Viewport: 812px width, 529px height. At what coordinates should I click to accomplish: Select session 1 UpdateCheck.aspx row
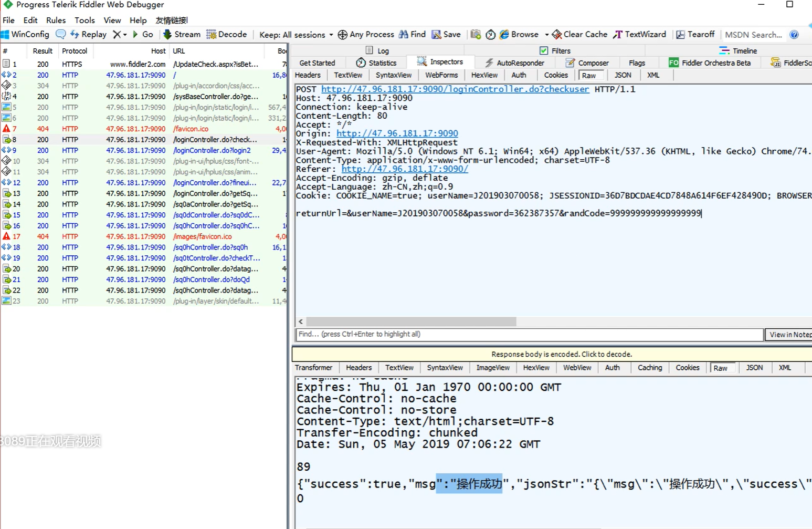144,64
